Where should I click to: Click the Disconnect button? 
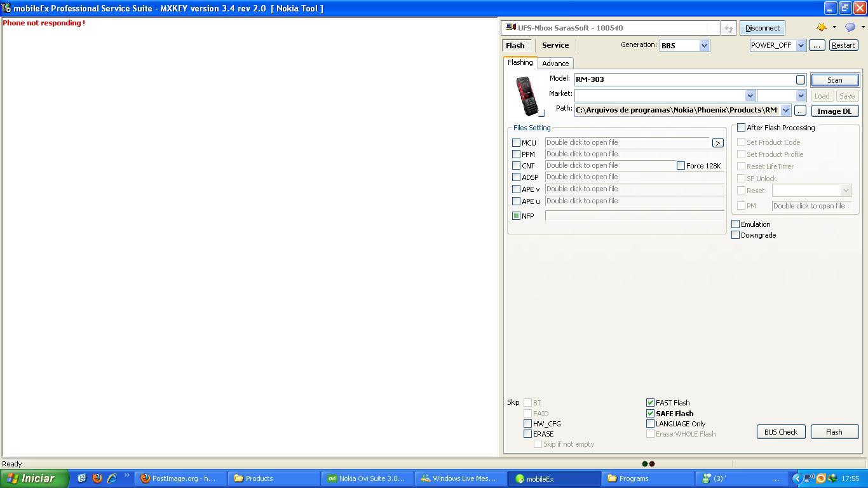(x=763, y=28)
